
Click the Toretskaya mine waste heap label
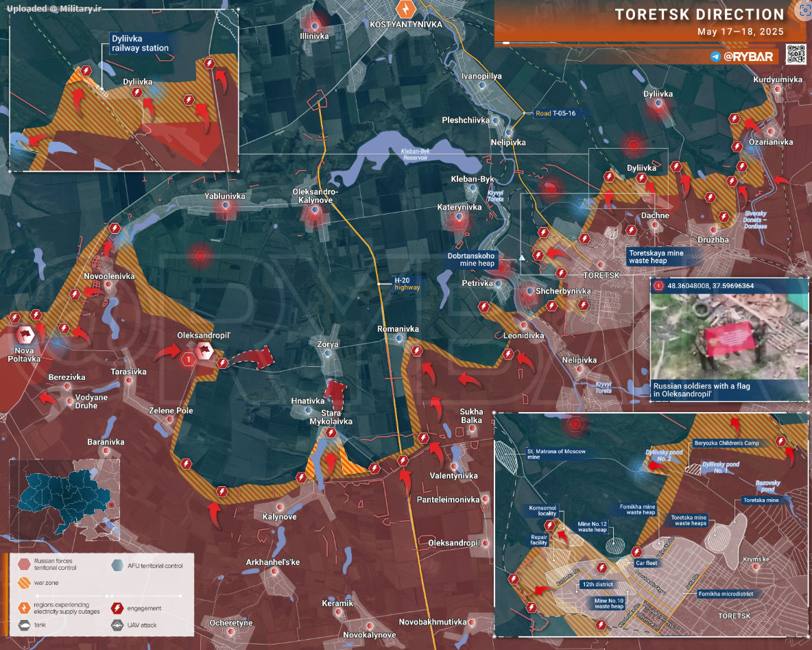coord(656,257)
